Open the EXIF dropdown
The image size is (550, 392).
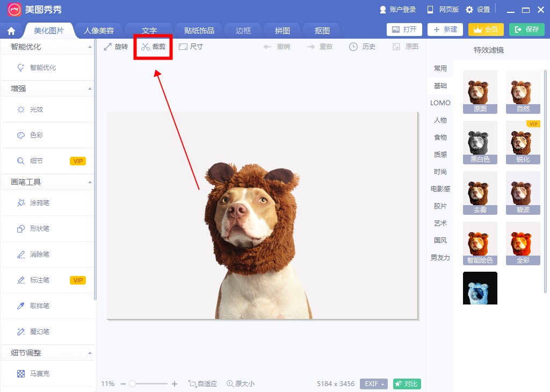[374, 384]
